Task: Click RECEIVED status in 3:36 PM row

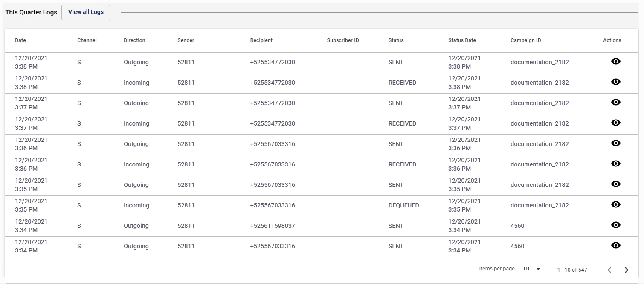Action: click(x=402, y=164)
